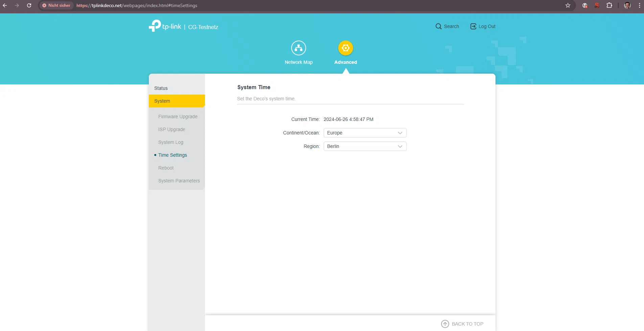Open the Status sidebar section
Viewport: 644px width, 331px height.
click(177, 88)
